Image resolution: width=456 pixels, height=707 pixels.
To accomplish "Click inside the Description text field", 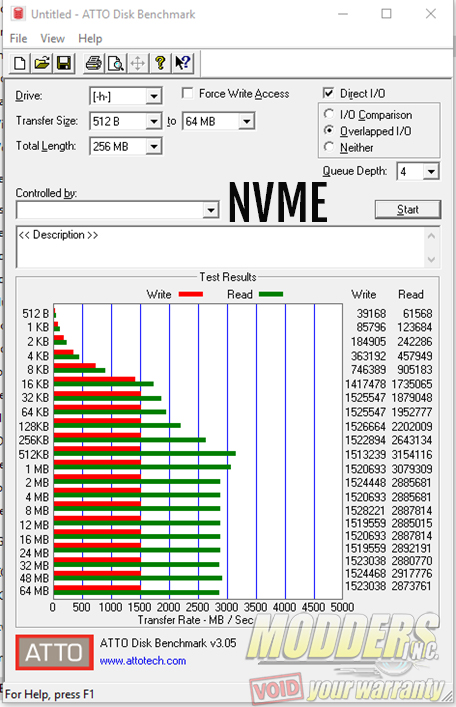I will pos(221,247).
